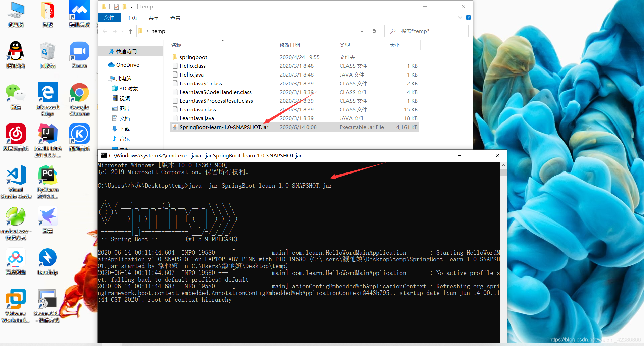Open the 此电脑 desktop icon
644x346 pixels.
tap(16, 14)
